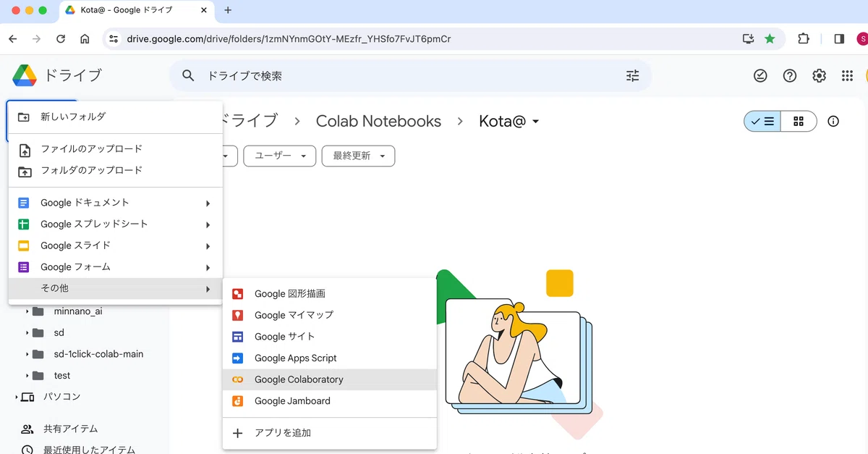Expand the minnano_ai folder tree arrow
The width and height of the screenshot is (868, 454).
pyautogui.click(x=27, y=311)
